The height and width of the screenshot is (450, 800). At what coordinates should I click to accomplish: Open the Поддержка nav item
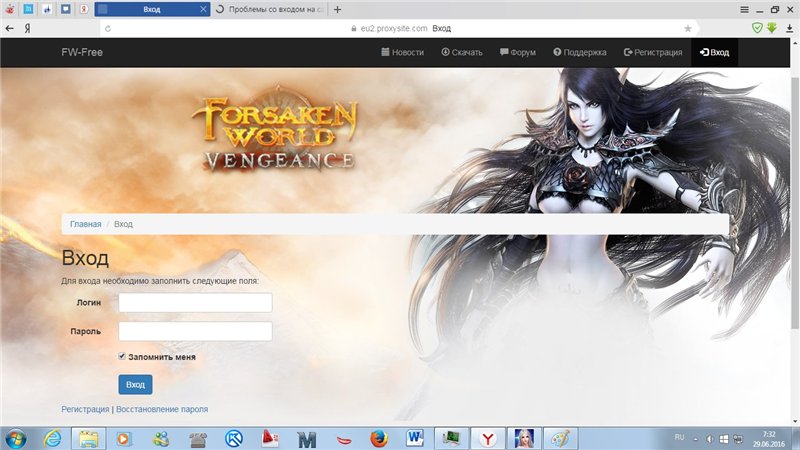pos(580,52)
